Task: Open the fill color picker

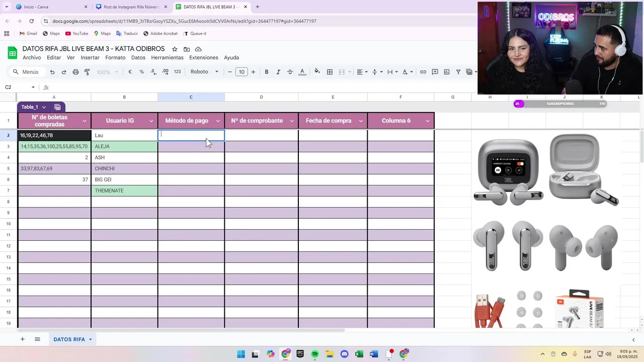Action: pos(317,71)
